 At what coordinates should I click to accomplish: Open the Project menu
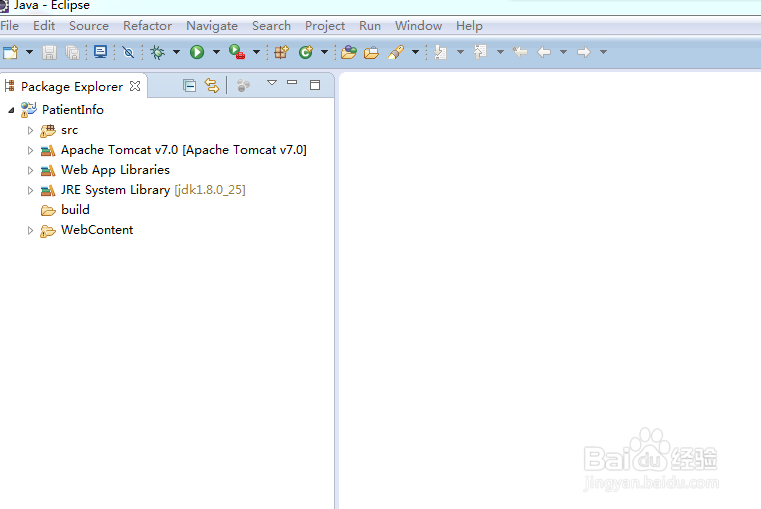(x=325, y=26)
